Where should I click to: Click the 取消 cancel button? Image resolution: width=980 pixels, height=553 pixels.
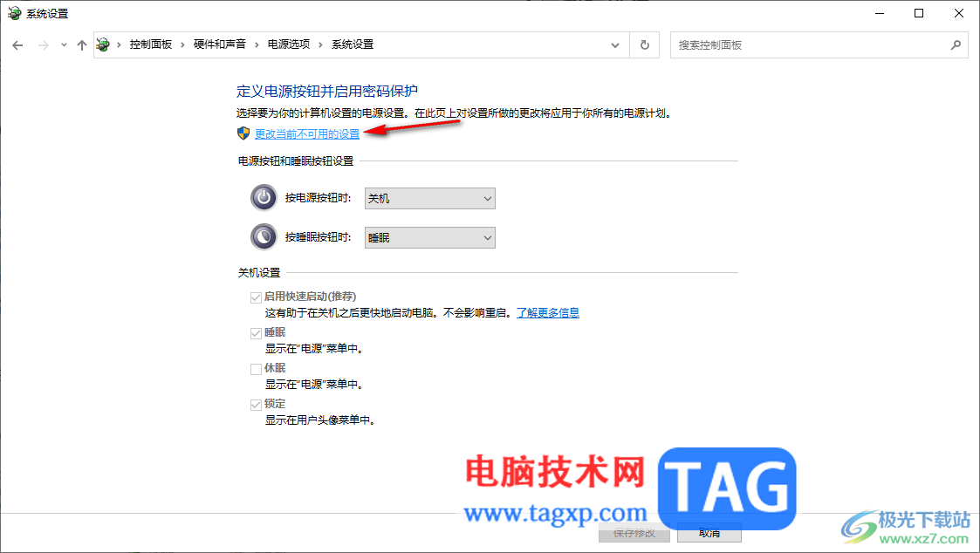(709, 533)
